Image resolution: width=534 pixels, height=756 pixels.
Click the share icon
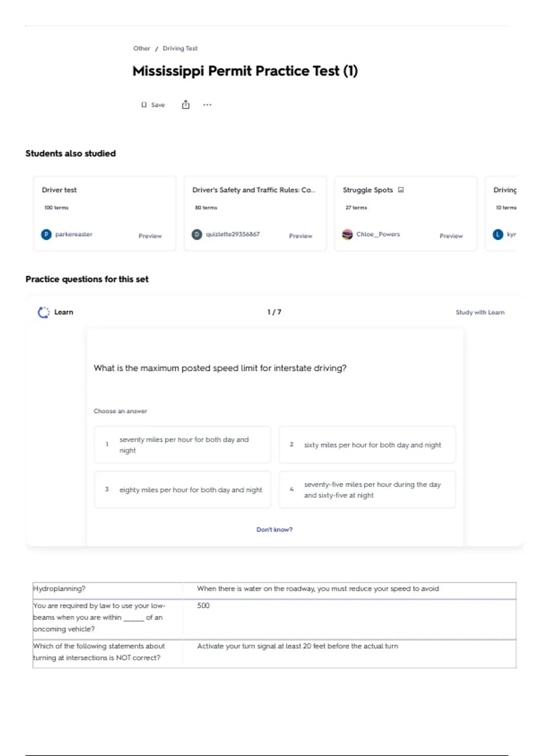[186, 105]
